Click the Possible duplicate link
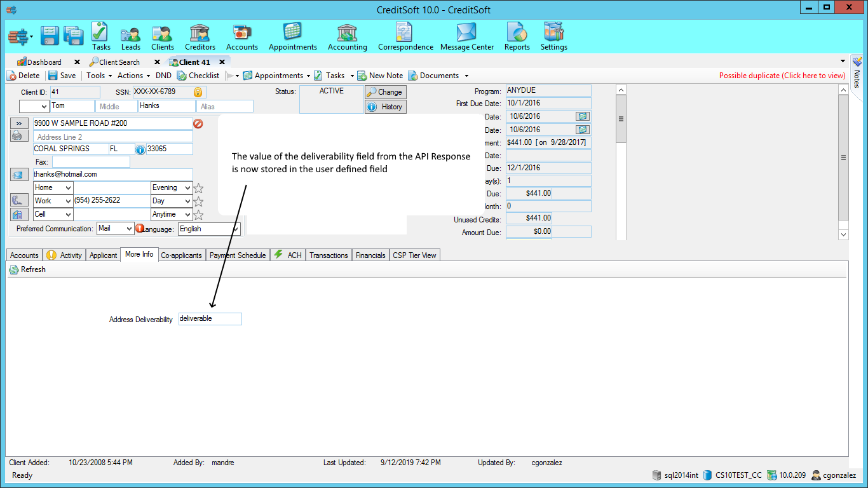The height and width of the screenshot is (488, 868). click(x=782, y=76)
